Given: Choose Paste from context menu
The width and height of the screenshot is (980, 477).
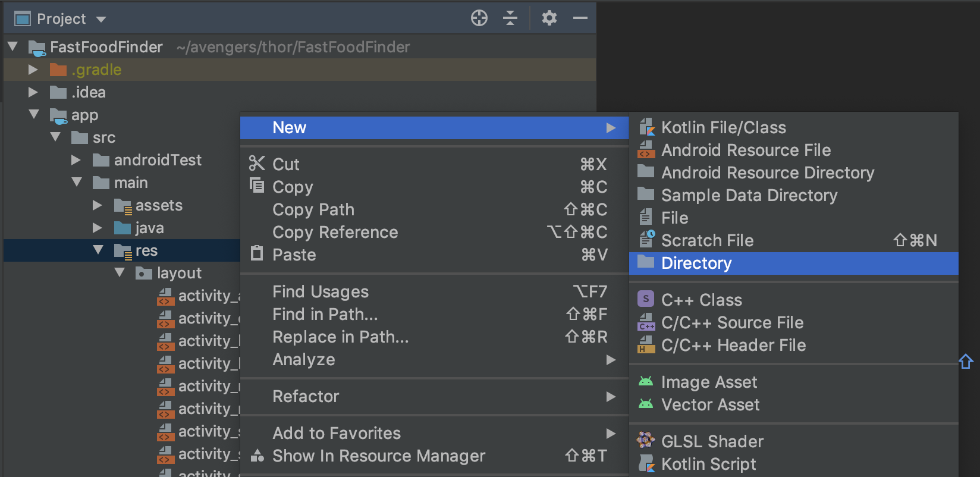Looking at the screenshot, I should tap(434, 255).
